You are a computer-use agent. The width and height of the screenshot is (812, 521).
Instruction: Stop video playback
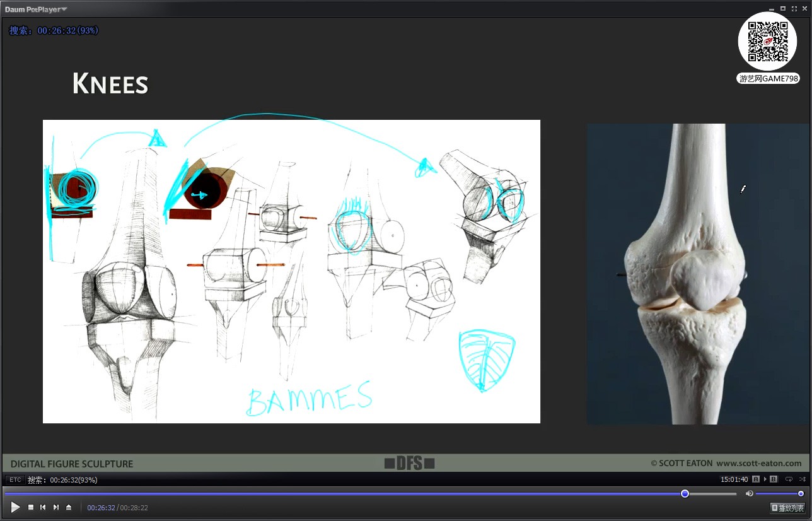[x=30, y=507]
